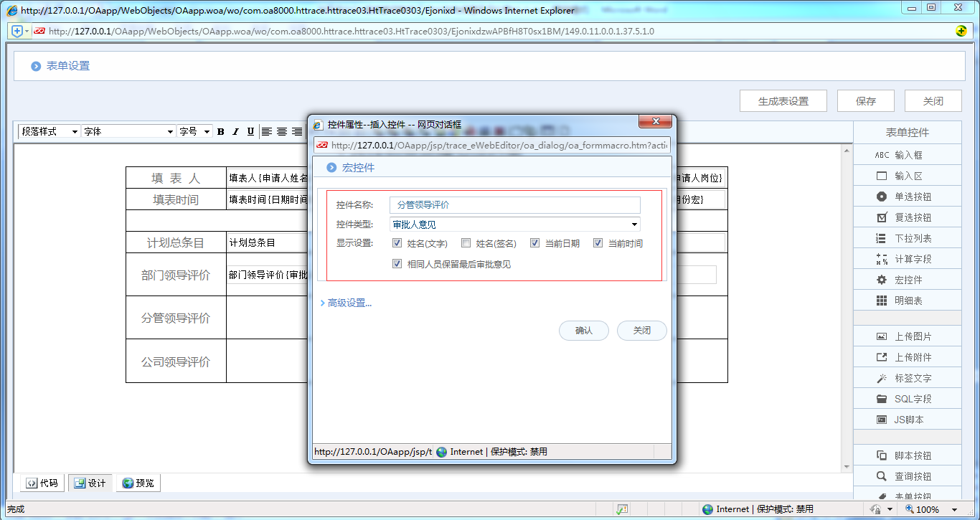Insert a 明细表 detail table control
The width and height of the screenshot is (980, 520).
pos(907,300)
